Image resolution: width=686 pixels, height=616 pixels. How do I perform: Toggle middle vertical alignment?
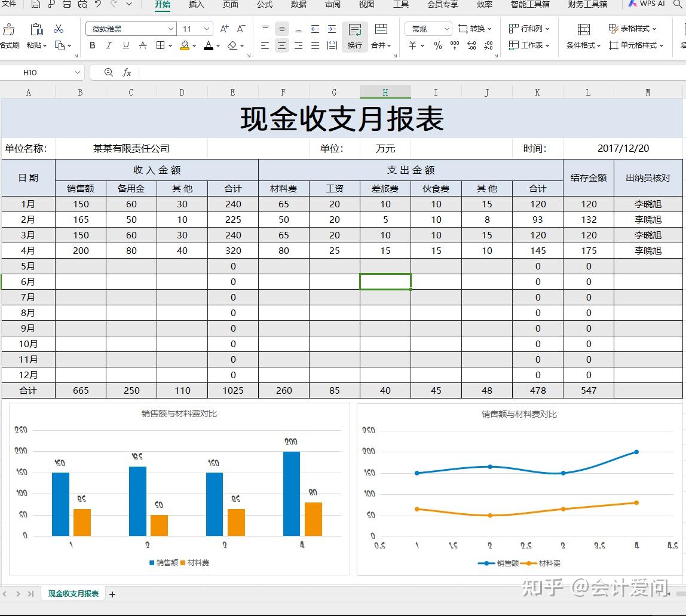(282, 29)
